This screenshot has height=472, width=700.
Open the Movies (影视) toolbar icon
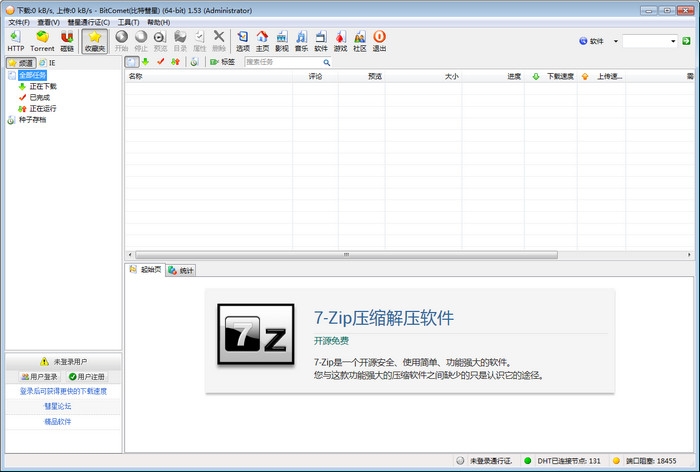(282, 41)
